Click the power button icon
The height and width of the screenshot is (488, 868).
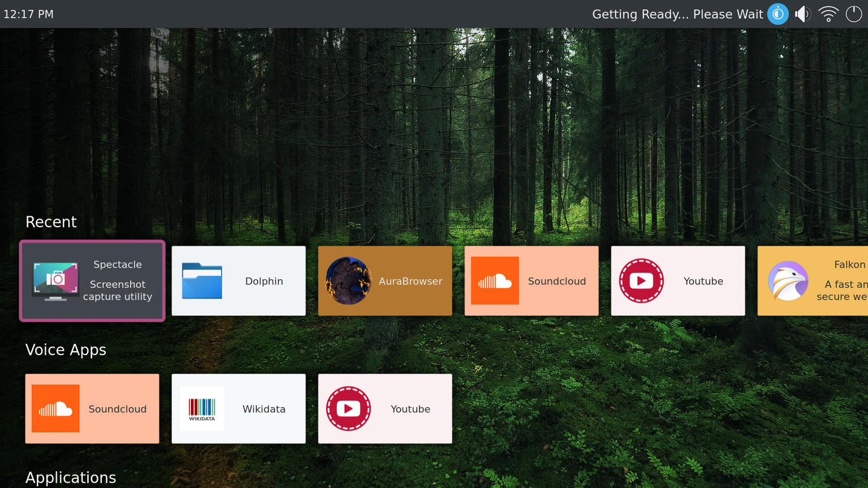coord(854,14)
